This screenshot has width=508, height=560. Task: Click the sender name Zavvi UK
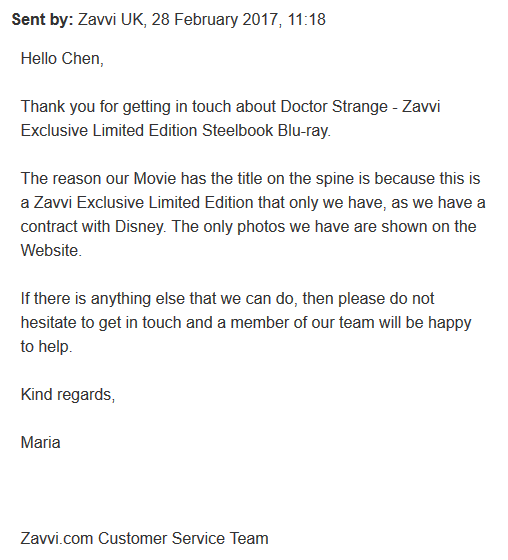click(111, 19)
